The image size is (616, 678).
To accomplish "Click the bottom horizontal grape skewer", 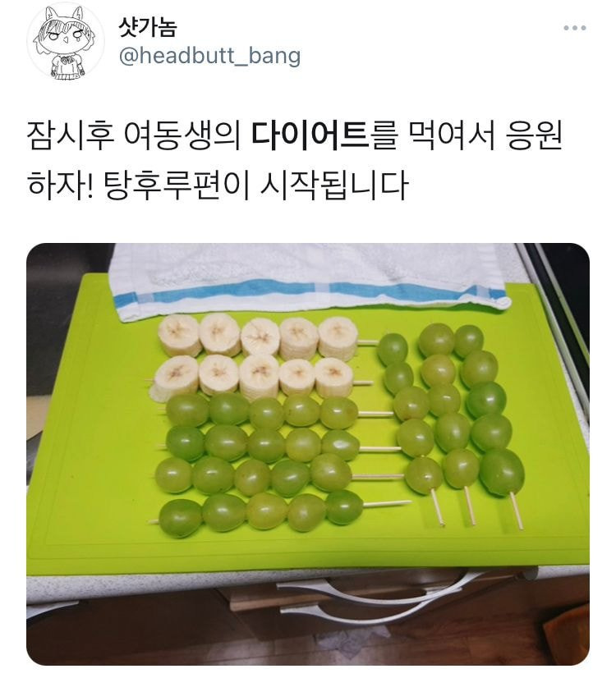I will click(279, 513).
